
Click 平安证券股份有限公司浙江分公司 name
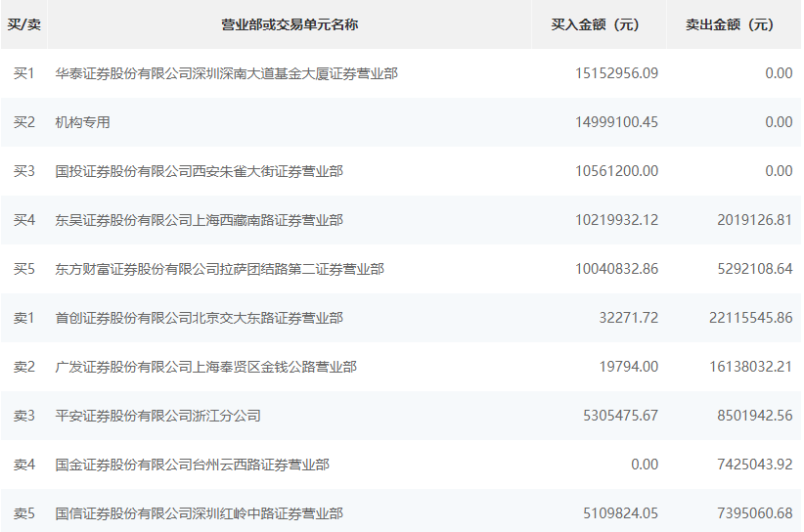[157, 416]
